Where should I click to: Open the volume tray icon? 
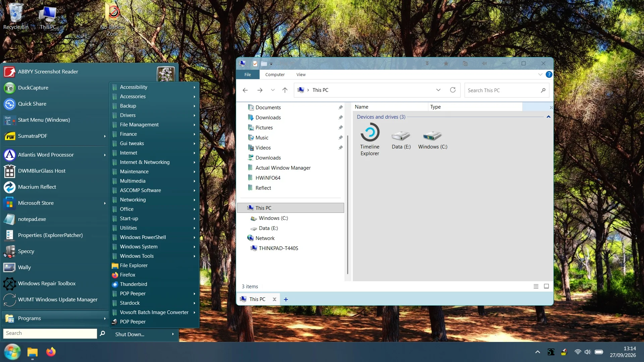point(587,352)
